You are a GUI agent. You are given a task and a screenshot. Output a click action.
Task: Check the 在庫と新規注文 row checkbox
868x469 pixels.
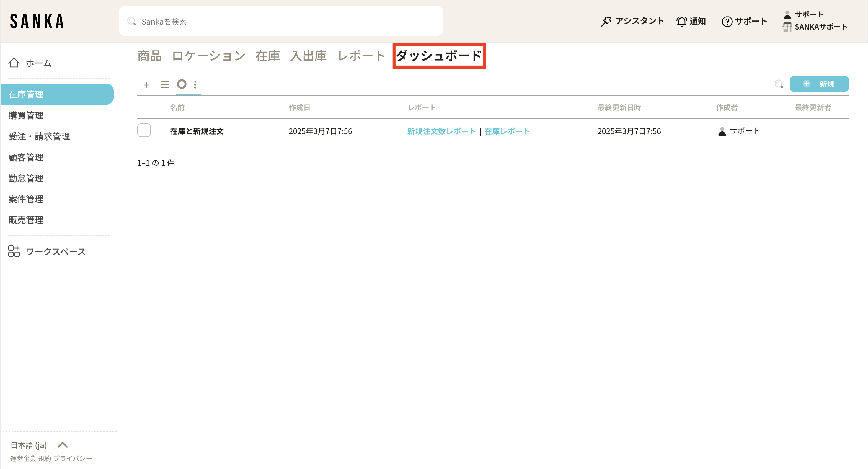[144, 131]
